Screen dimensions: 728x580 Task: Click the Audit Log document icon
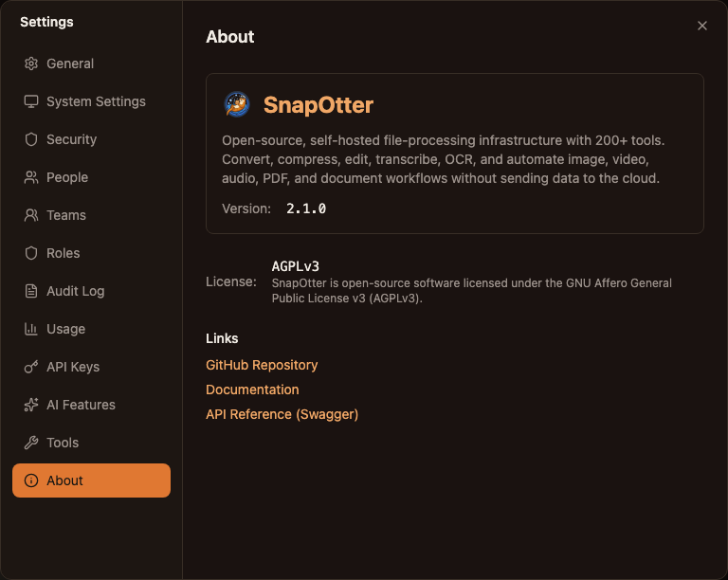[x=31, y=291]
